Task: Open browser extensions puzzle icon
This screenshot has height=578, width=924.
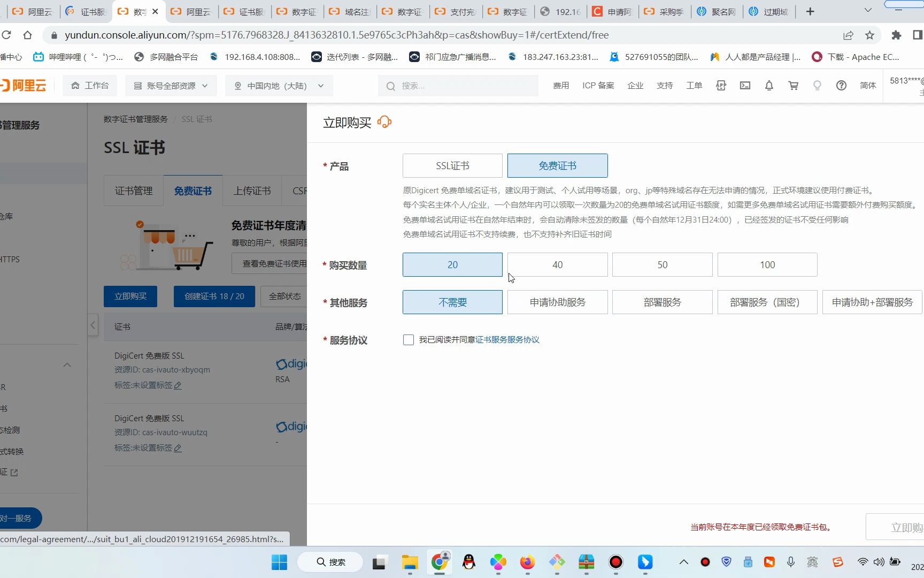Action: click(896, 35)
